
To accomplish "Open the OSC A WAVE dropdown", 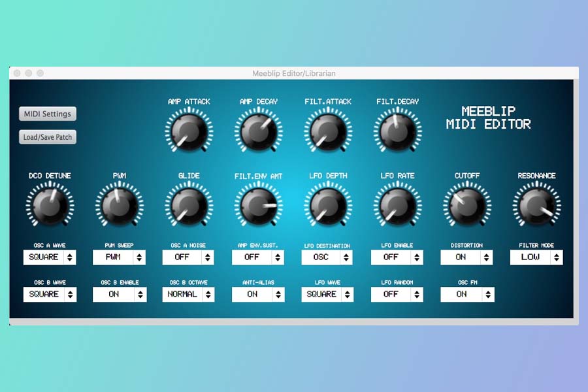I will 50,257.
